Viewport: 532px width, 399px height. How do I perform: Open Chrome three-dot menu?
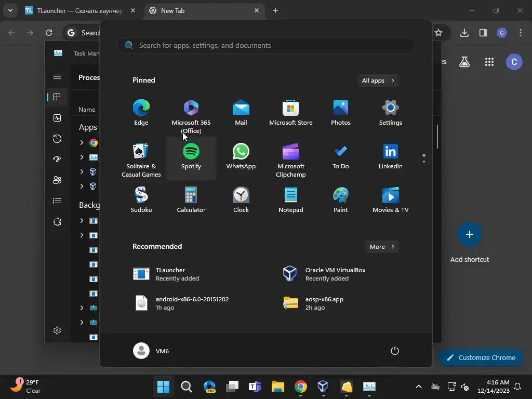521,33
